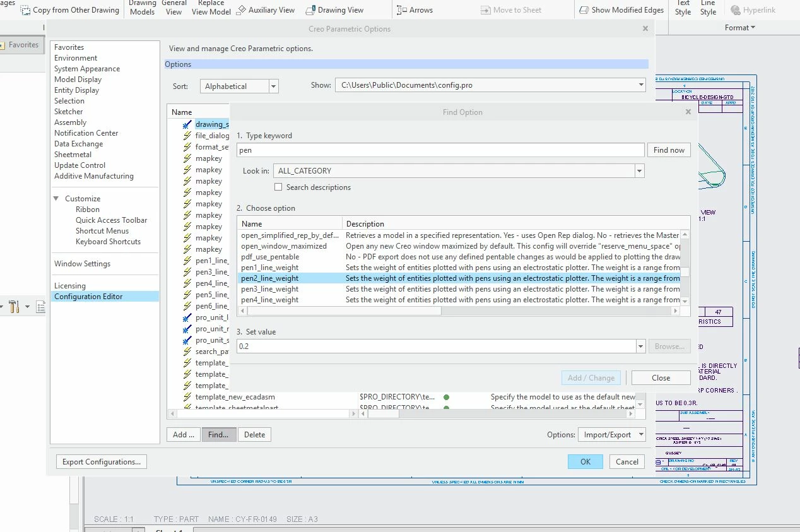Select Configuration Editor in sidebar
Viewport: 800px width, 532px height.
[x=105, y=297]
